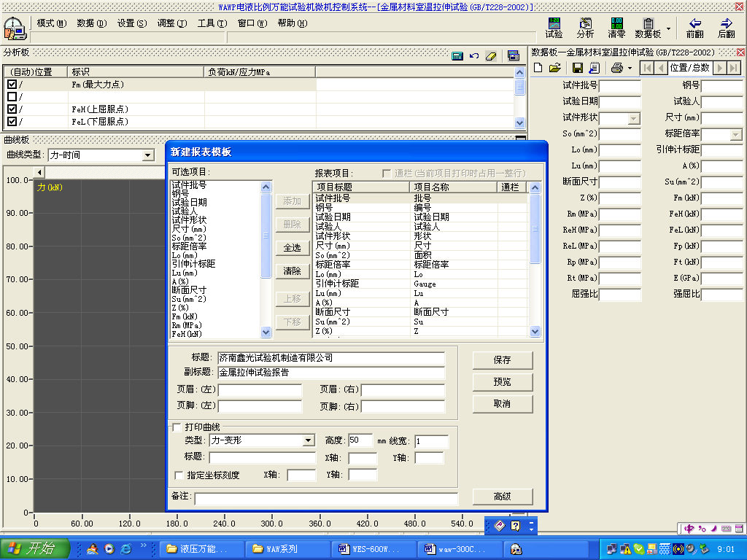Click the 取消 cancel button
The image size is (747, 560).
click(502, 404)
